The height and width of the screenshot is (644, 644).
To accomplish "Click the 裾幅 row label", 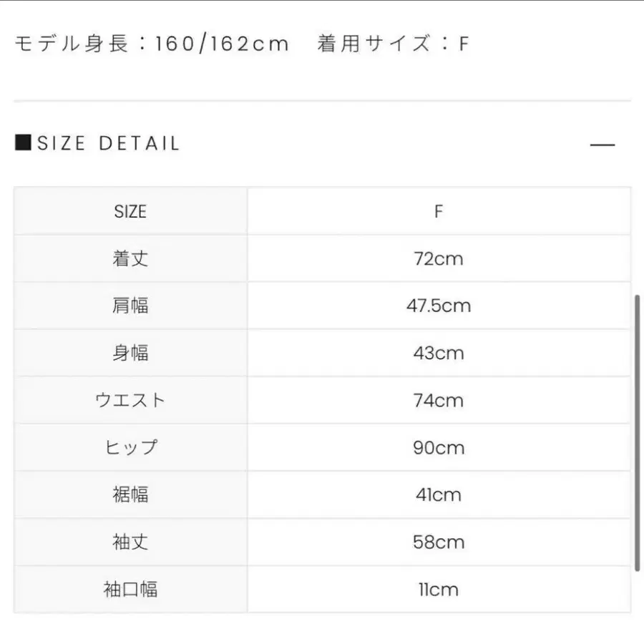I will pyautogui.click(x=130, y=495).
